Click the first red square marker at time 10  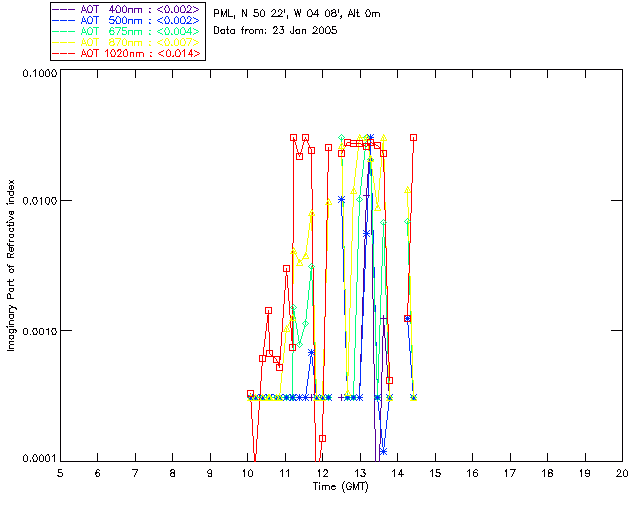click(x=251, y=394)
